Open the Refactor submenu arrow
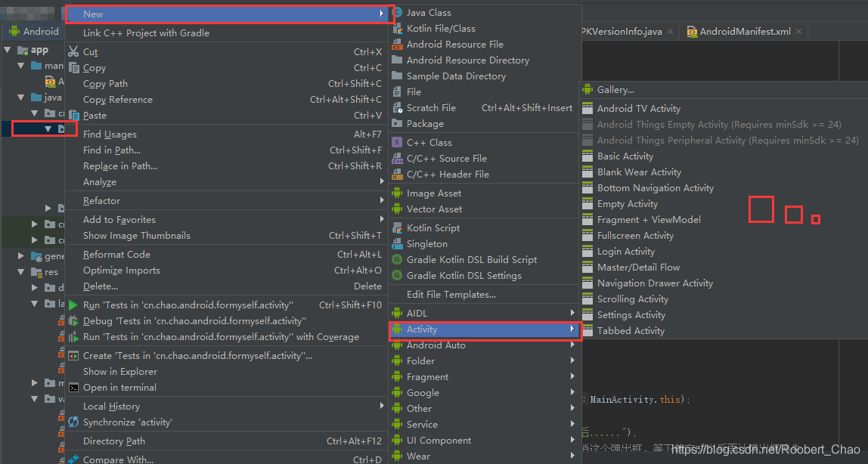 click(382, 200)
